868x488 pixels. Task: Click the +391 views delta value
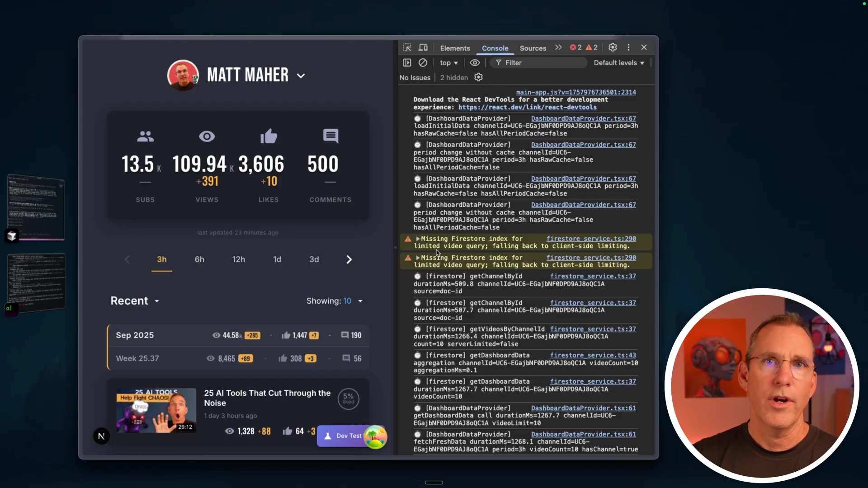pyautogui.click(x=207, y=182)
